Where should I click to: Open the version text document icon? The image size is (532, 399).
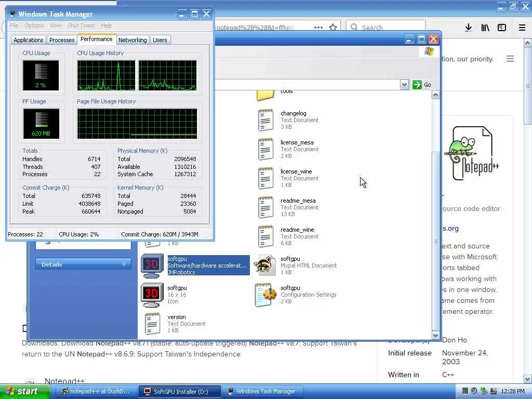[x=152, y=324]
